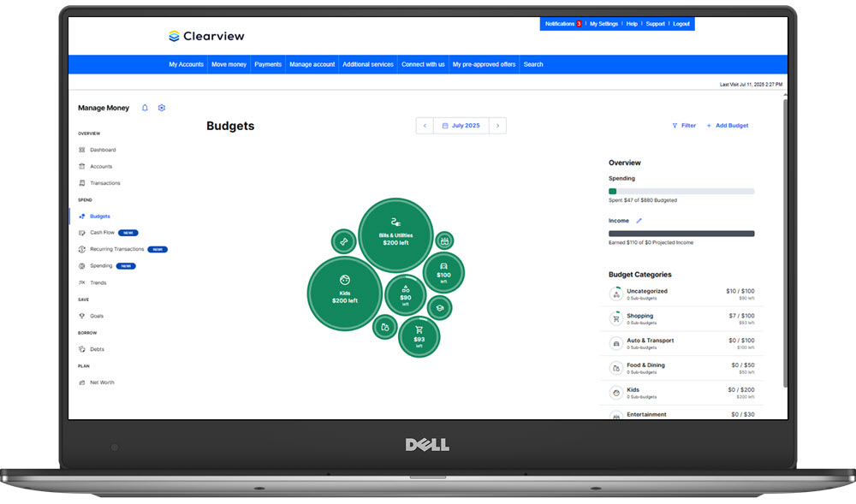Viewport: 856px width, 504px height.
Task: Open the settings gear next to Manage Money
Action: [161, 108]
